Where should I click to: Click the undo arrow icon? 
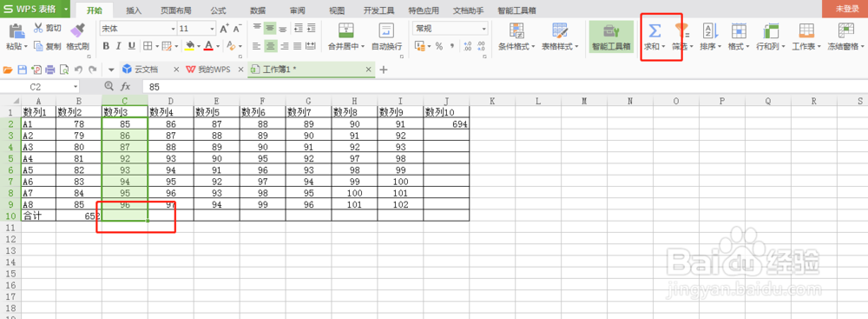pyautogui.click(x=78, y=70)
